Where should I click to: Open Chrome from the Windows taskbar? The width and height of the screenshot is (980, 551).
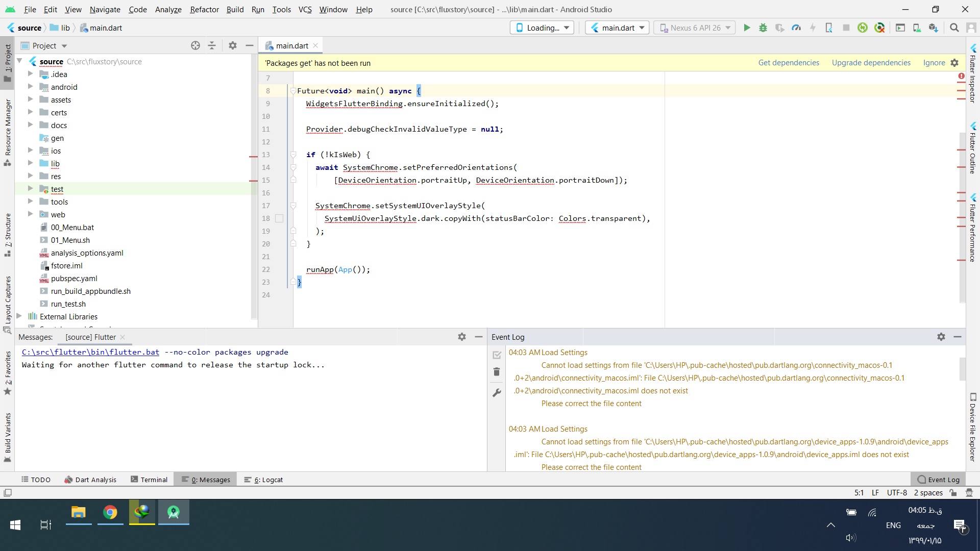pos(110,512)
